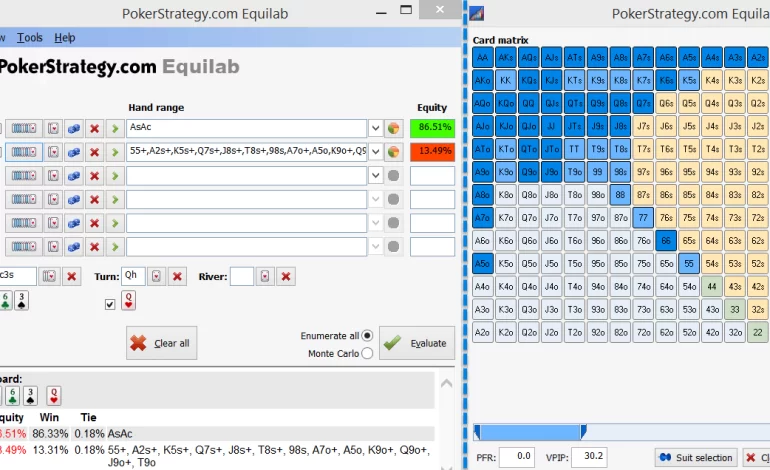Image resolution: width=770 pixels, height=470 pixels.
Task: Click green arrow in the fifth hand row
Action: (115, 223)
